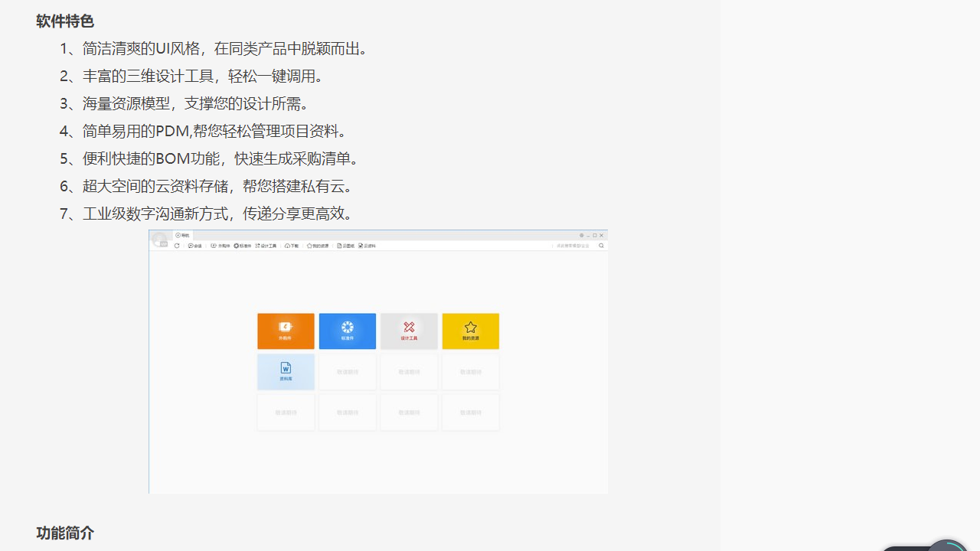Viewport: 980px width, 551px height.
Task: Click the user avatar at top left
Action: click(x=159, y=238)
